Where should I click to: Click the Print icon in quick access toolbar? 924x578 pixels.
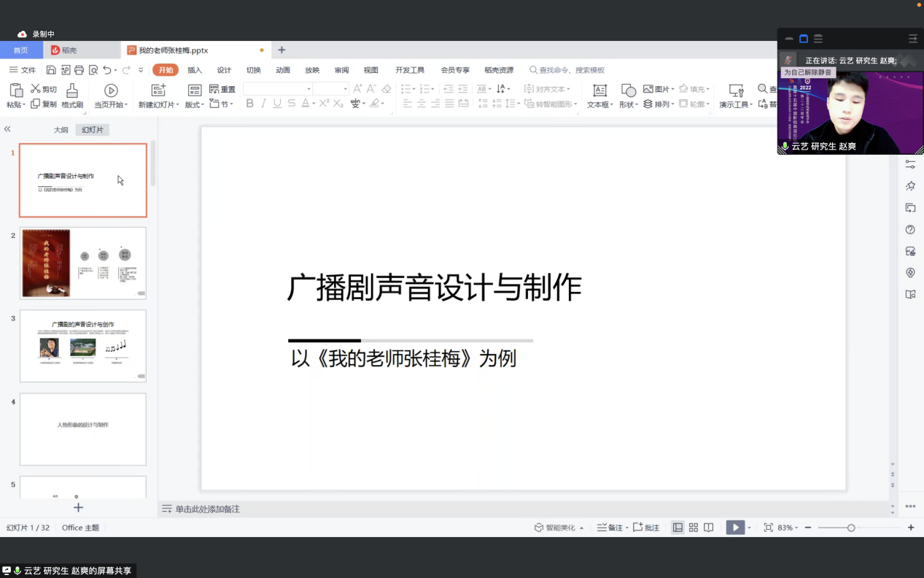coord(79,70)
